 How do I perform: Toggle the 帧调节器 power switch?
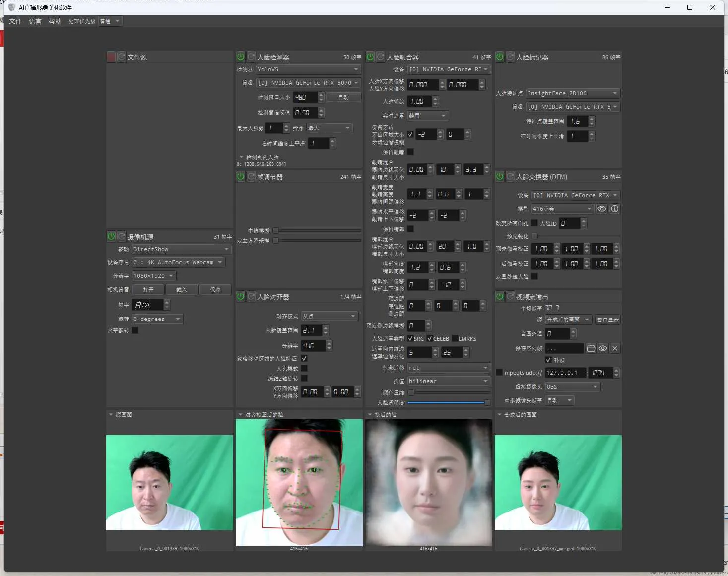pyautogui.click(x=241, y=176)
